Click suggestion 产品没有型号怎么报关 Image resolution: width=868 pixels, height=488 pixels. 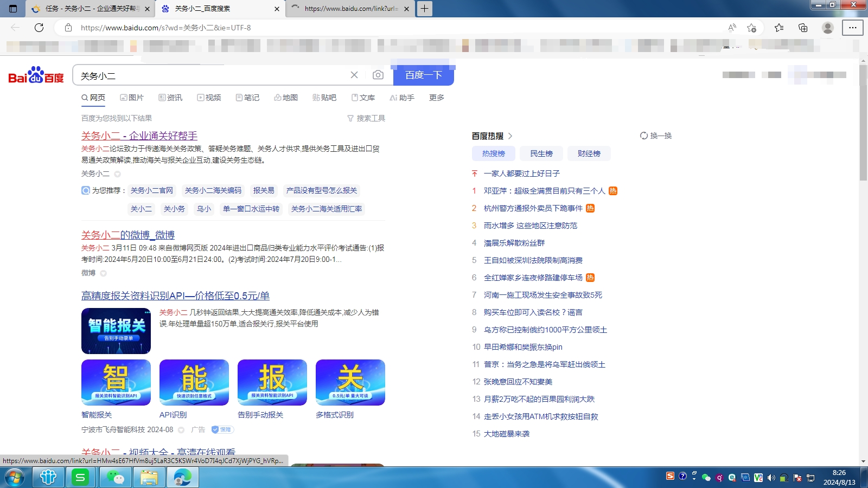(322, 190)
